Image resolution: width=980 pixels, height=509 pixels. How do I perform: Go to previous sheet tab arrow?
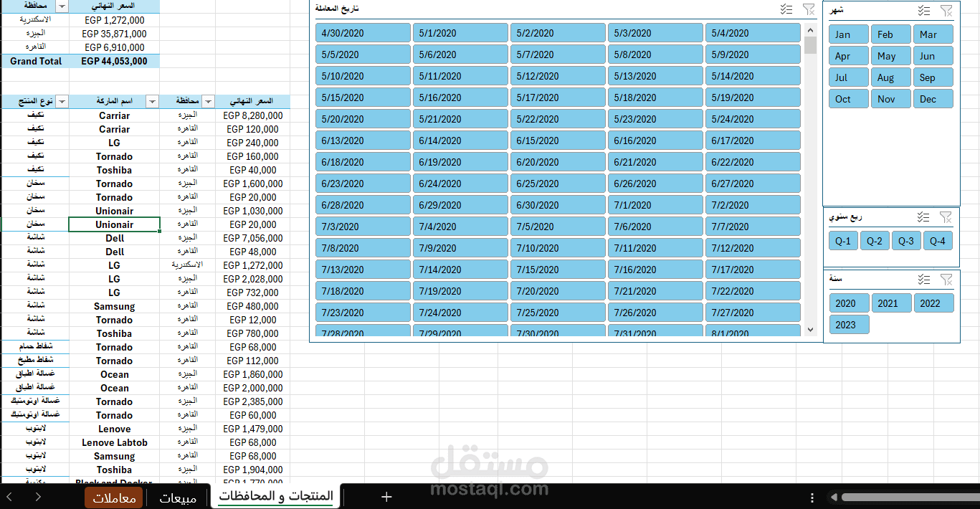(9, 496)
